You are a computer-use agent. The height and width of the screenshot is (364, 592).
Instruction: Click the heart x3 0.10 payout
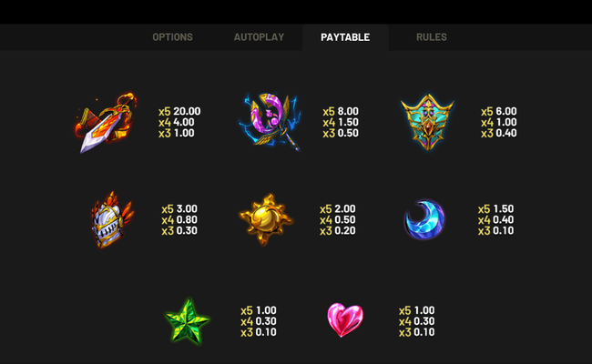pos(417,332)
